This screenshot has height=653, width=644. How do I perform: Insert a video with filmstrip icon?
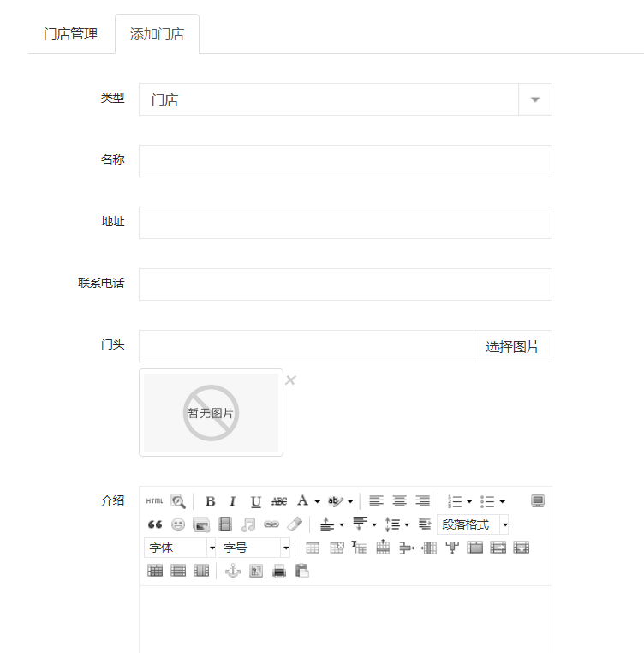point(225,524)
